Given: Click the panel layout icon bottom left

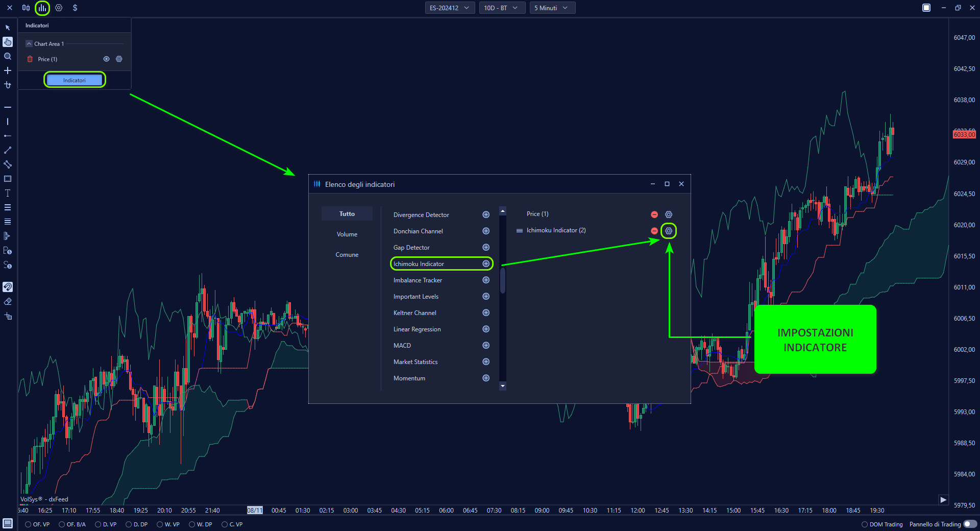Looking at the screenshot, I should click(x=8, y=523).
